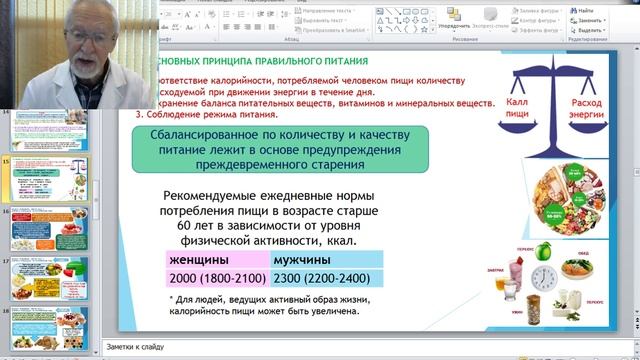Click the Выделить select button
Screen dimensions: 640x360
click(x=588, y=30)
